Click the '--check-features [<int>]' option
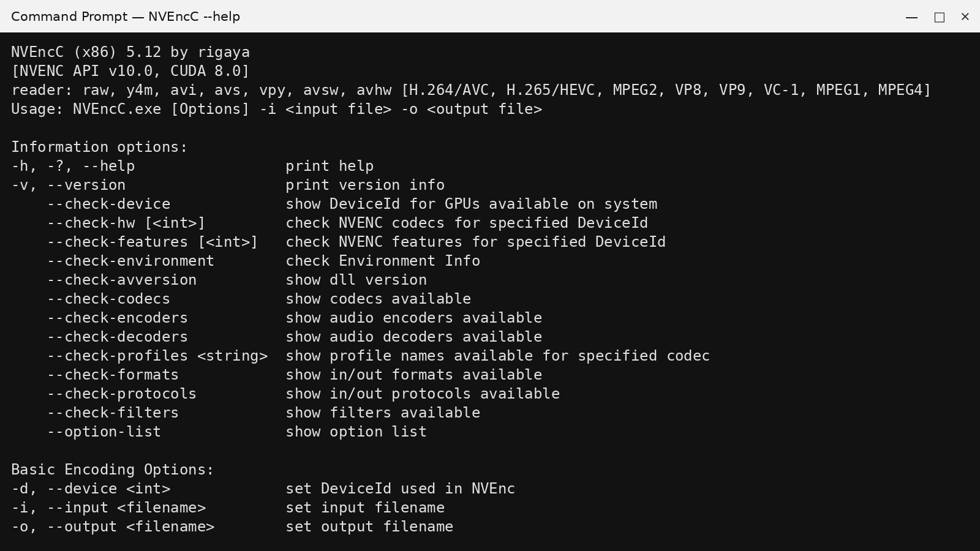980x551 pixels. 153,242
